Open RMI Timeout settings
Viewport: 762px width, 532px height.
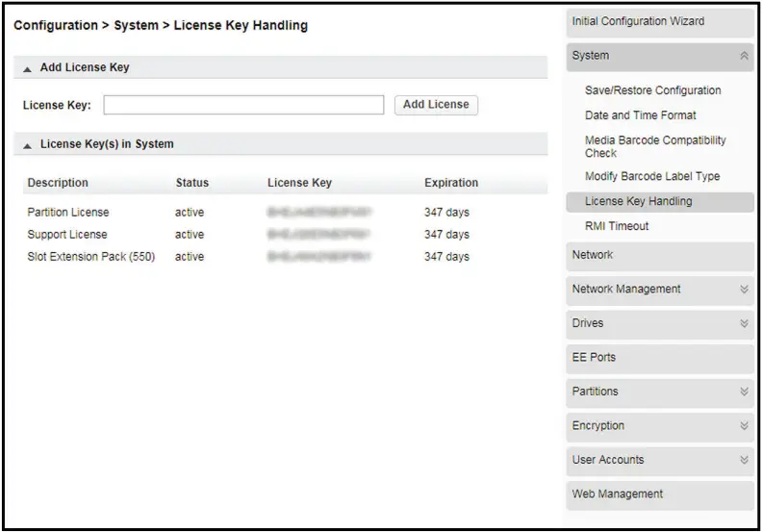[617, 227]
